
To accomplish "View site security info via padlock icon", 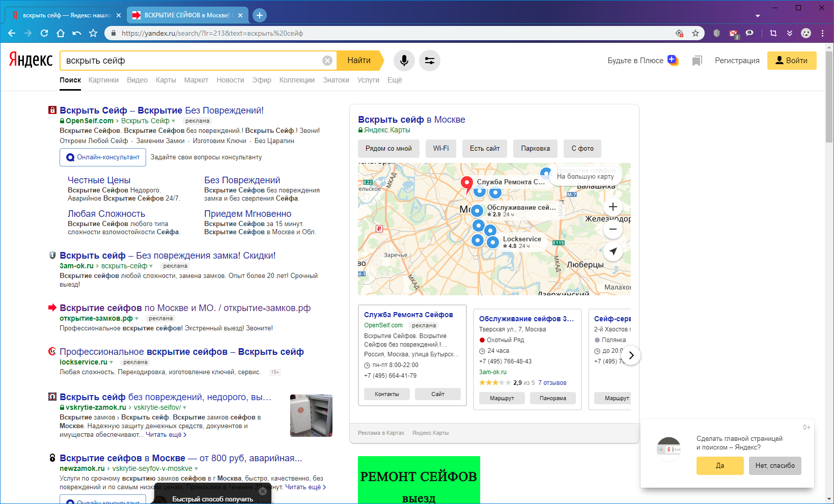I will coord(114,34).
